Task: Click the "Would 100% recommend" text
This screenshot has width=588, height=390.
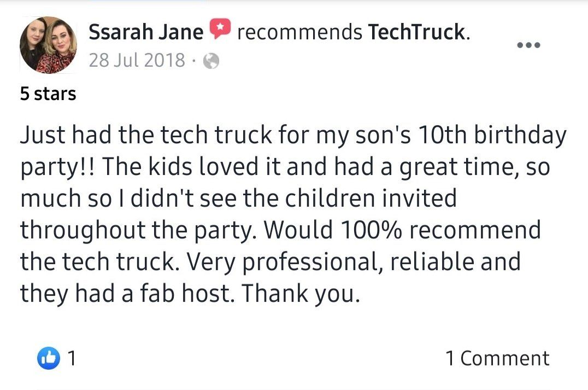Action: click(x=402, y=230)
